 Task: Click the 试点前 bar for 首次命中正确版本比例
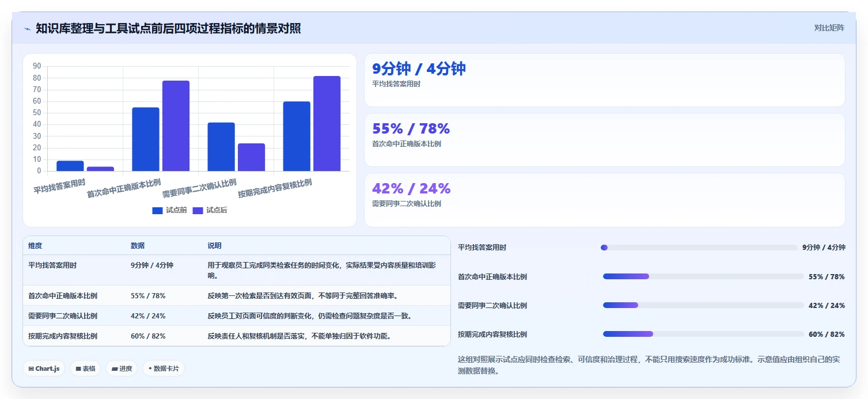pos(146,139)
